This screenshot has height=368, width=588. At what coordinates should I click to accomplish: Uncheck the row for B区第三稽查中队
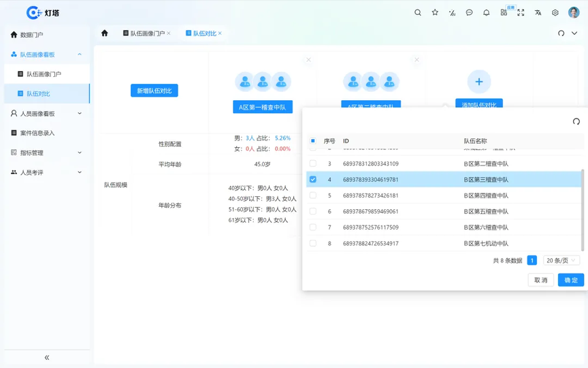click(313, 179)
